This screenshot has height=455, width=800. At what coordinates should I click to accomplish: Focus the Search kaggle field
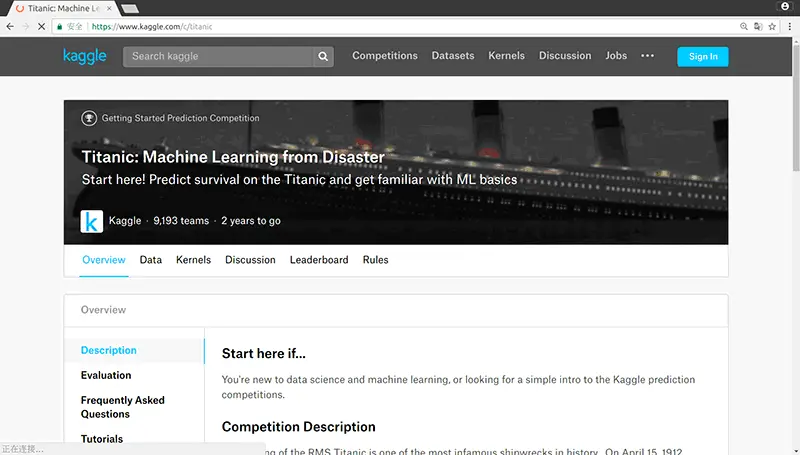(x=218, y=57)
